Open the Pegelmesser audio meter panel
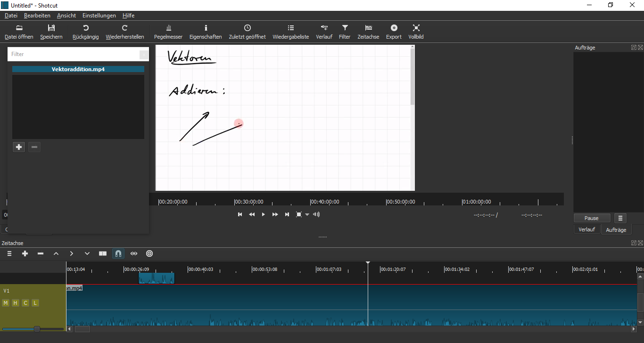Screen dimensions: 644x343 pyautogui.click(x=168, y=32)
